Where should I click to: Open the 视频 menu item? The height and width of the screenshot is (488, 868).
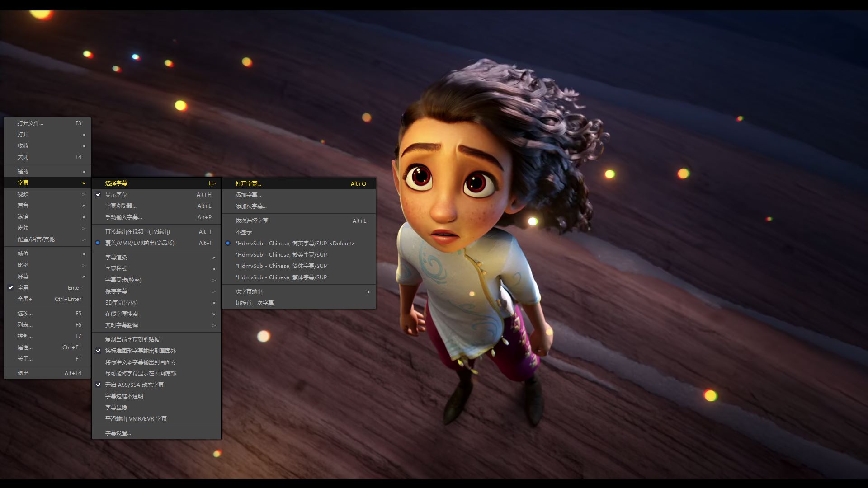point(23,194)
